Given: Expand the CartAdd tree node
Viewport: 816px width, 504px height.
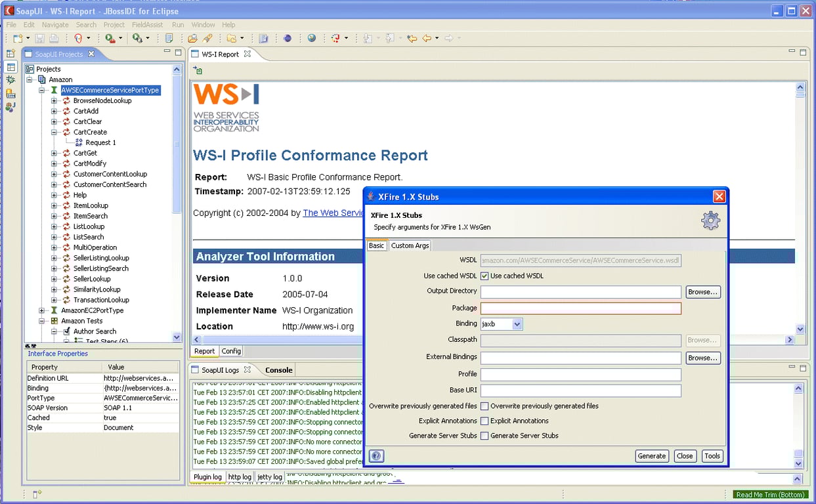Looking at the screenshot, I should click(54, 112).
